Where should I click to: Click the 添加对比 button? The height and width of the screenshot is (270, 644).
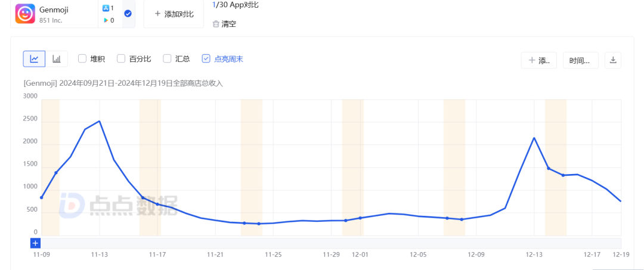[x=174, y=14]
